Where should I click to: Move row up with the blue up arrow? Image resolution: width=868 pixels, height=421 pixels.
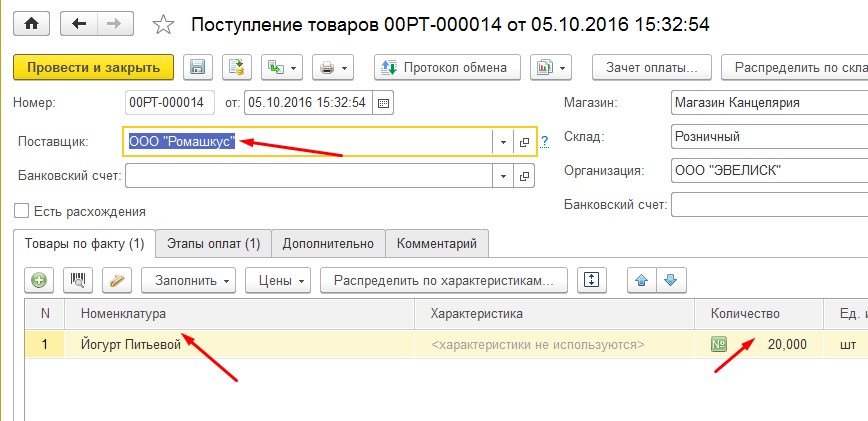(x=642, y=280)
